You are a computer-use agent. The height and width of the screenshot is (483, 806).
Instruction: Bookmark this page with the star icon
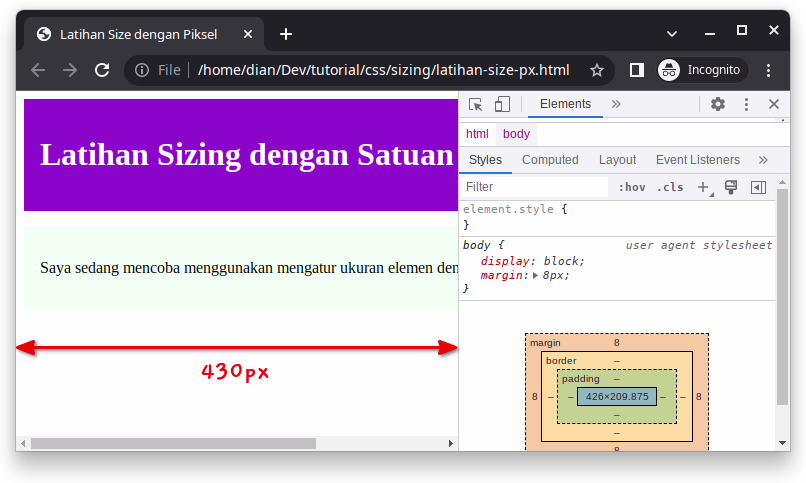click(596, 70)
